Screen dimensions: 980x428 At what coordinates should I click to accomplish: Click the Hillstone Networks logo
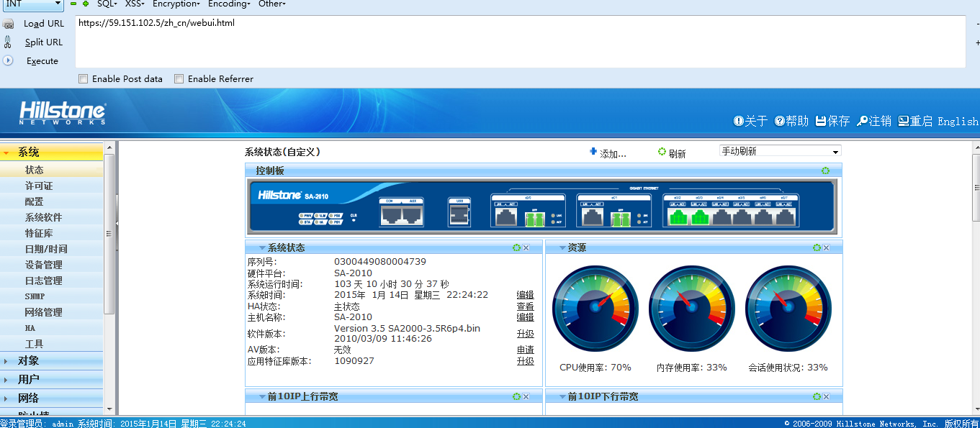click(x=62, y=113)
